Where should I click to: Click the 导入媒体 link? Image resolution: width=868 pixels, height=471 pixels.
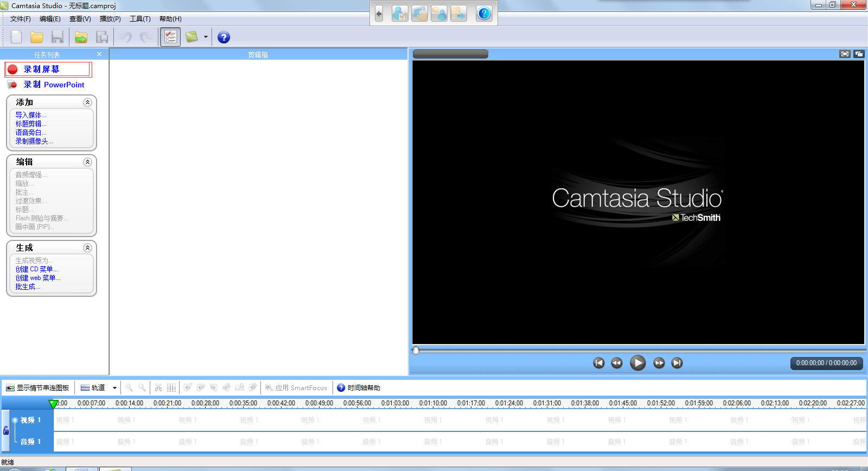31,115
